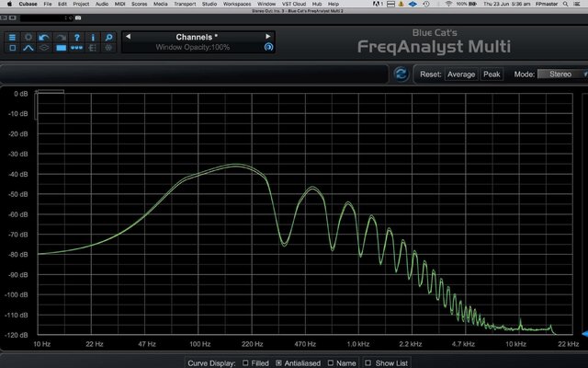Open help with the question mark icon
Image resolution: width=588 pixels, height=368 pixels.
tap(76, 37)
